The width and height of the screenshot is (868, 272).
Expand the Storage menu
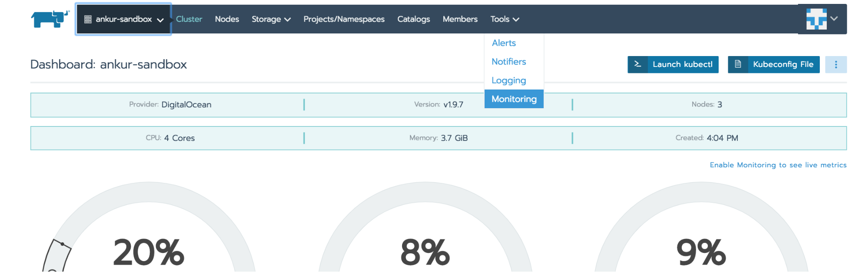pos(271,19)
